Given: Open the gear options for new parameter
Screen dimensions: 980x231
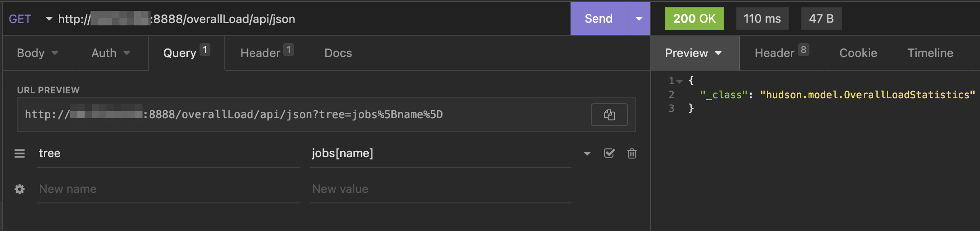Looking at the screenshot, I should [19, 189].
